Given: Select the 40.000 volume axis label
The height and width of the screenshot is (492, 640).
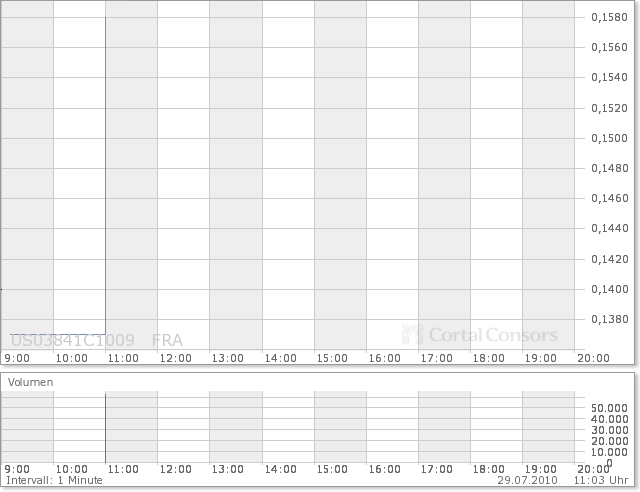Looking at the screenshot, I should [x=609, y=419].
